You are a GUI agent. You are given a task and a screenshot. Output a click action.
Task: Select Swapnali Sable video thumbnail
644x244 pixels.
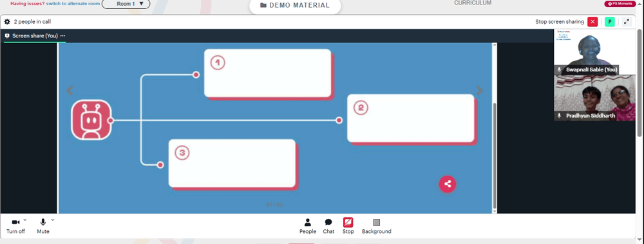594,52
